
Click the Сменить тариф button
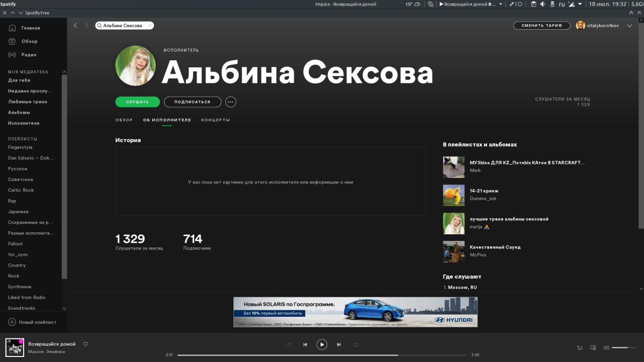542,26
